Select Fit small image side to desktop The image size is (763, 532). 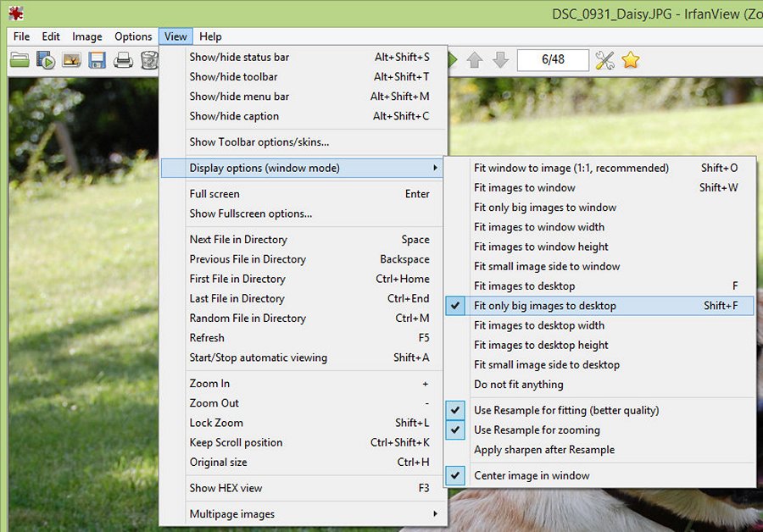click(x=599, y=365)
